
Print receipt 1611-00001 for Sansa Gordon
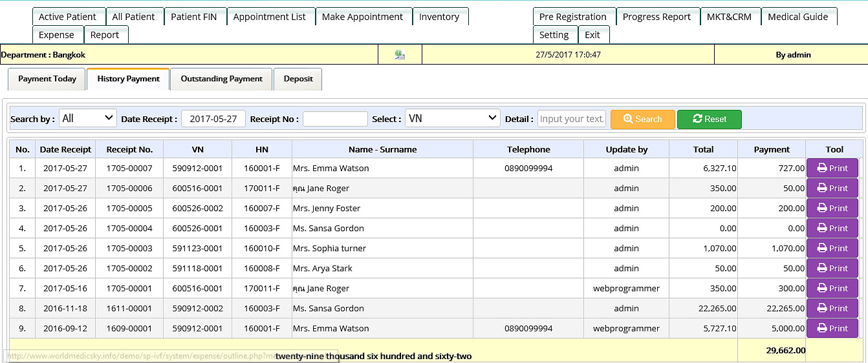[x=832, y=308]
